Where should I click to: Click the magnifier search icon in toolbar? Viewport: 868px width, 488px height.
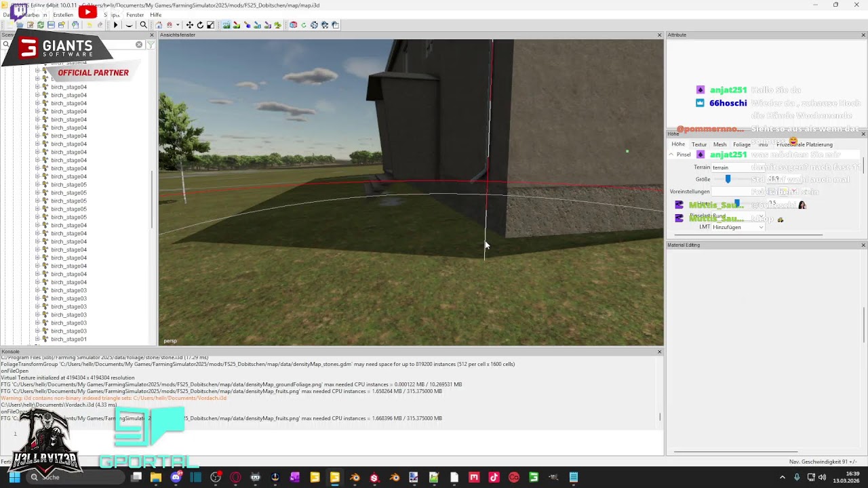pos(143,25)
